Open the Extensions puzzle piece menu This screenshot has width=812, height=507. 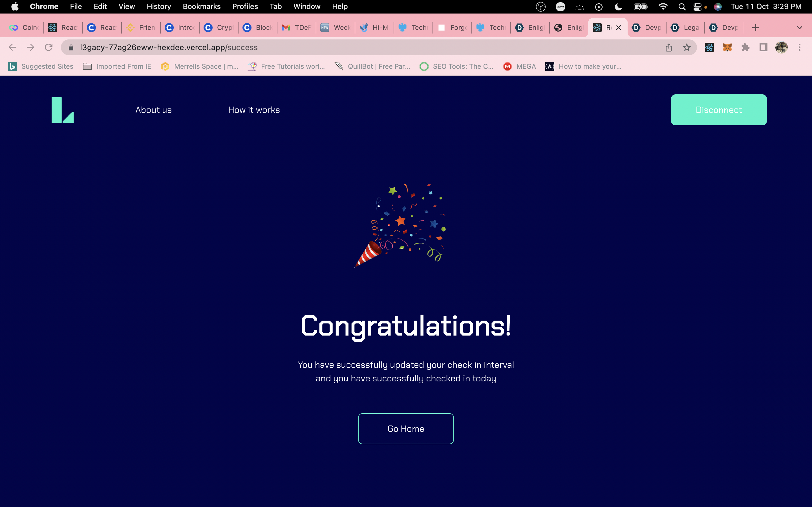point(745,47)
